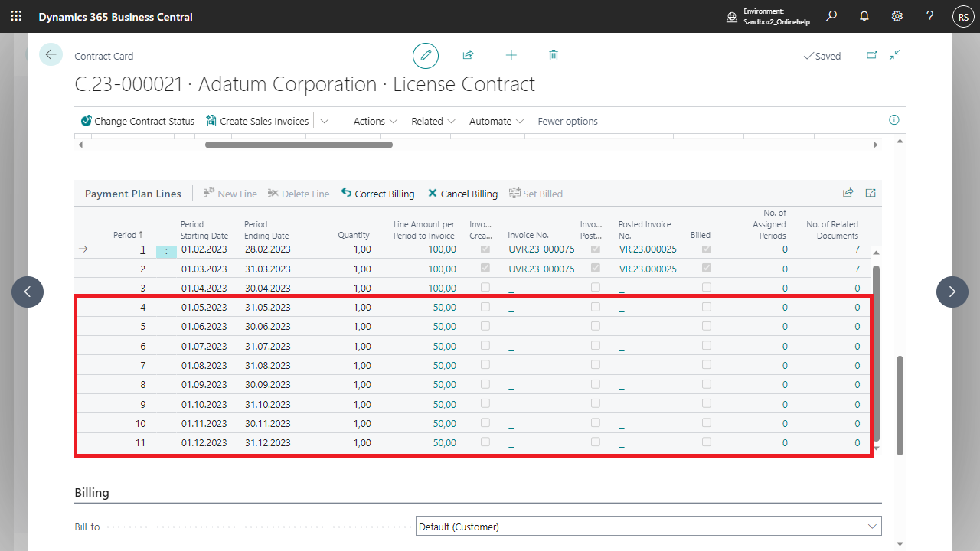Viewport: 980px width, 551px height.
Task: Click the back arrow on Contract Card
Action: [51, 54]
